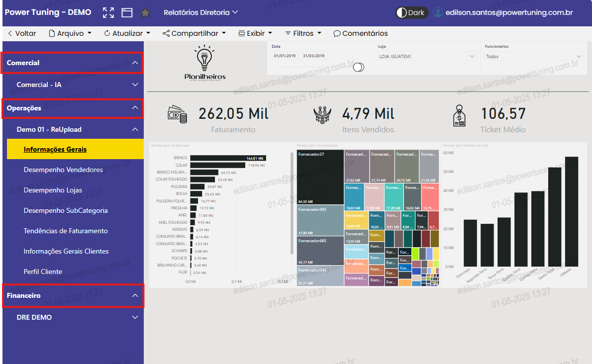
Task: Click the Voltar back button
Action: (22, 33)
